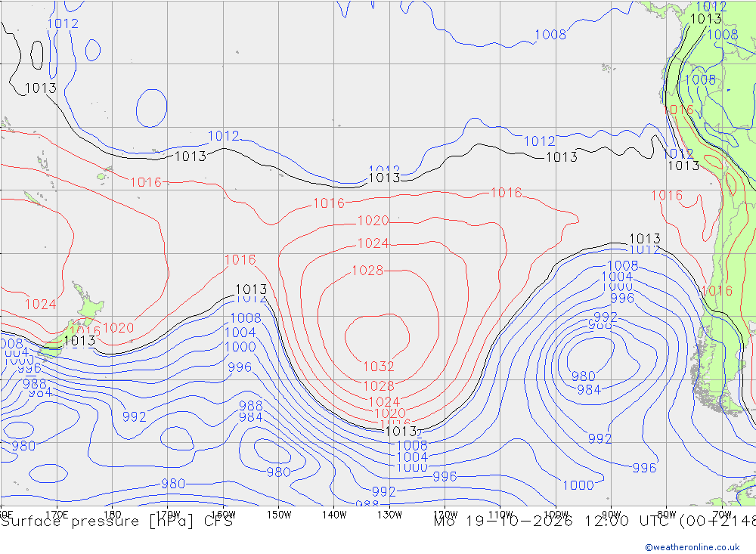Click the 90W longitude axis label
The height and width of the screenshot is (554, 756).
point(612,515)
